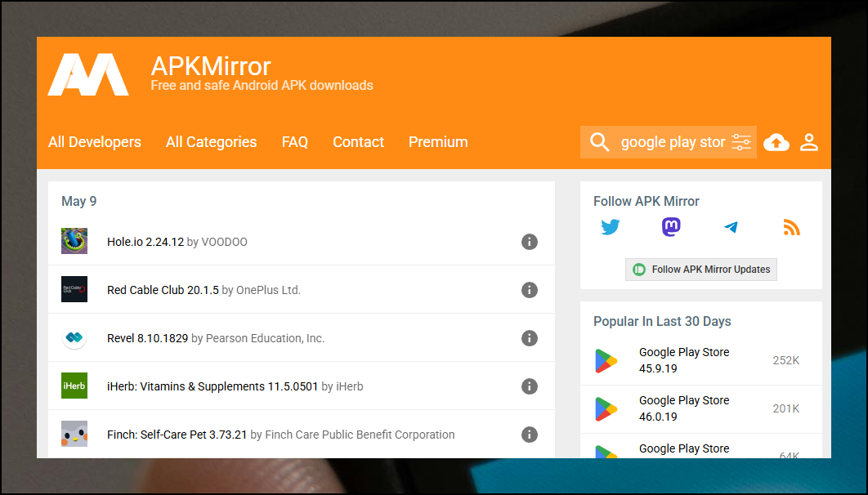Open APK Mirror's Twitter page icon

(x=610, y=227)
